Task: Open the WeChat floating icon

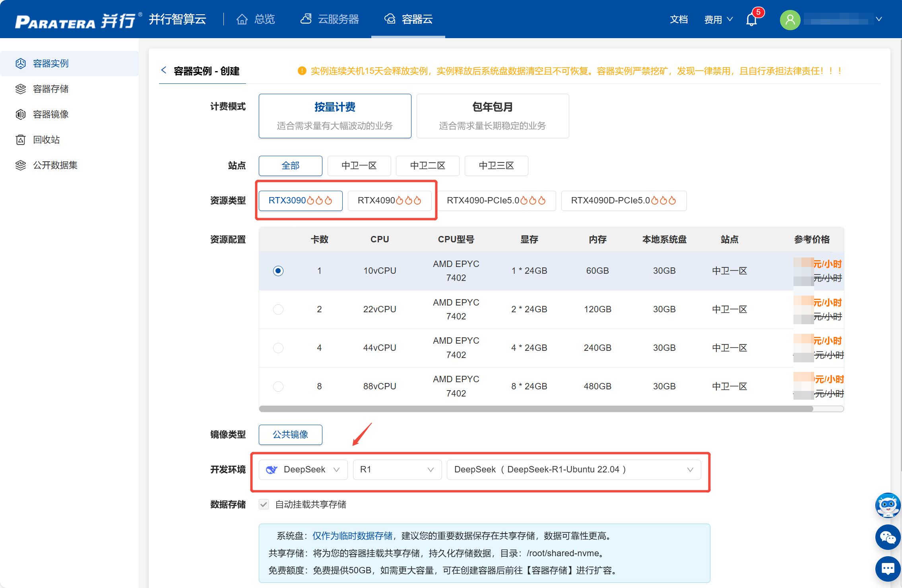Action: point(888,537)
